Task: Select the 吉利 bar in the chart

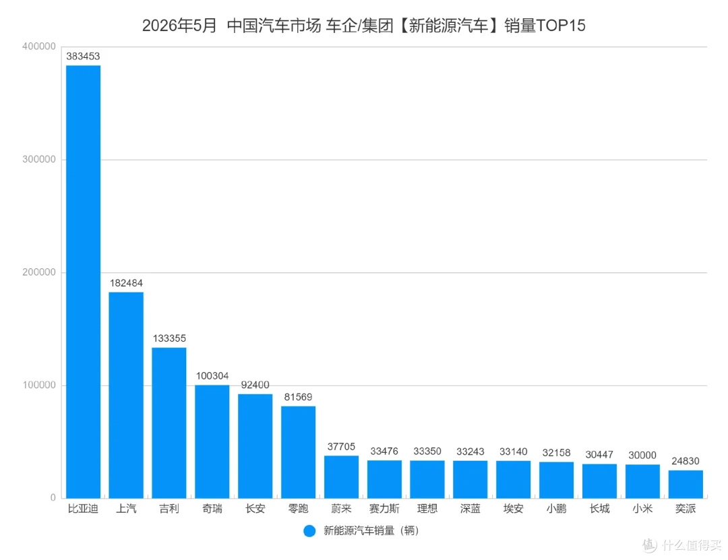Action: [x=169, y=423]
